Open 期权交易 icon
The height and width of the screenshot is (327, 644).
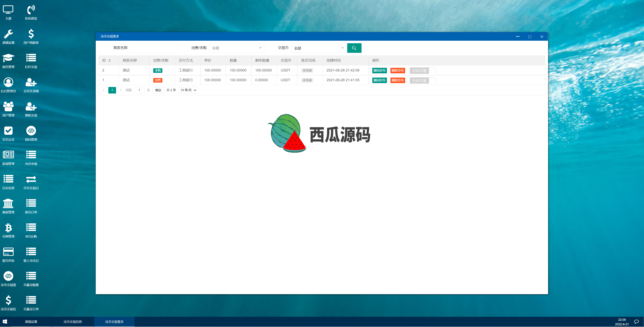coord(31,110)
